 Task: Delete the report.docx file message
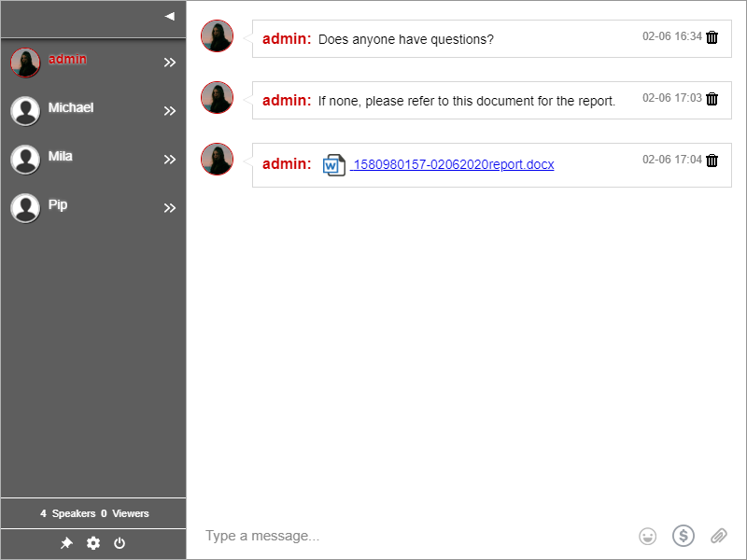point(712,161)
